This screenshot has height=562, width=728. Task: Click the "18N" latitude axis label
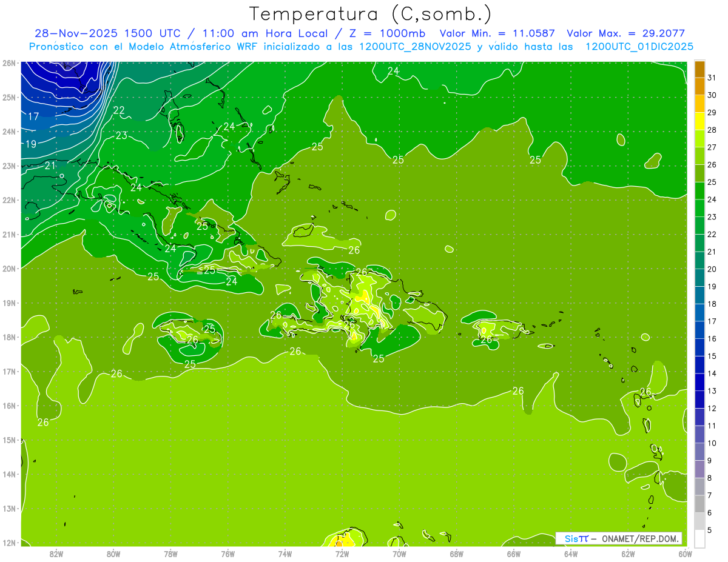point(8,337)
